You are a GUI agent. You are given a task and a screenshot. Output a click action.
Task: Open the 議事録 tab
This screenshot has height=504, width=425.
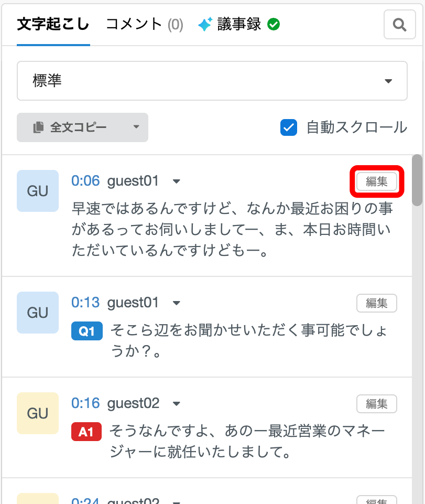239,25
